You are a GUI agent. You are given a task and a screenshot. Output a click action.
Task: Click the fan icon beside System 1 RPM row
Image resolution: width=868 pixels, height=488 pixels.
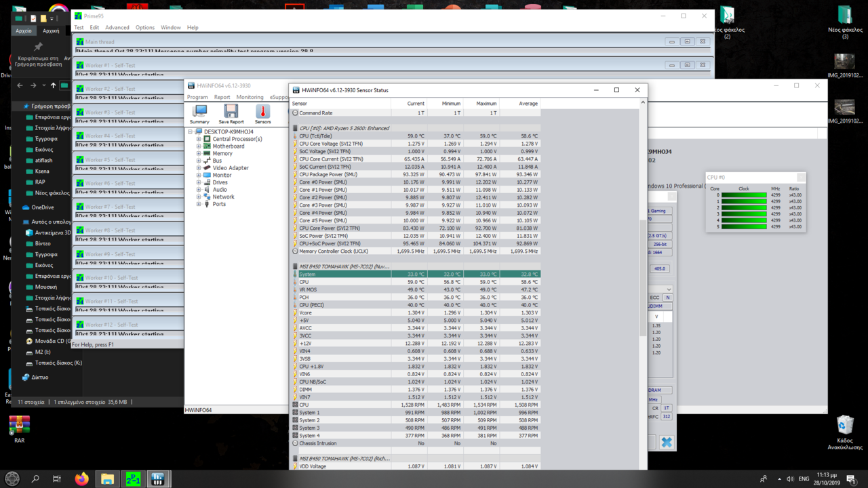point(295,412)
